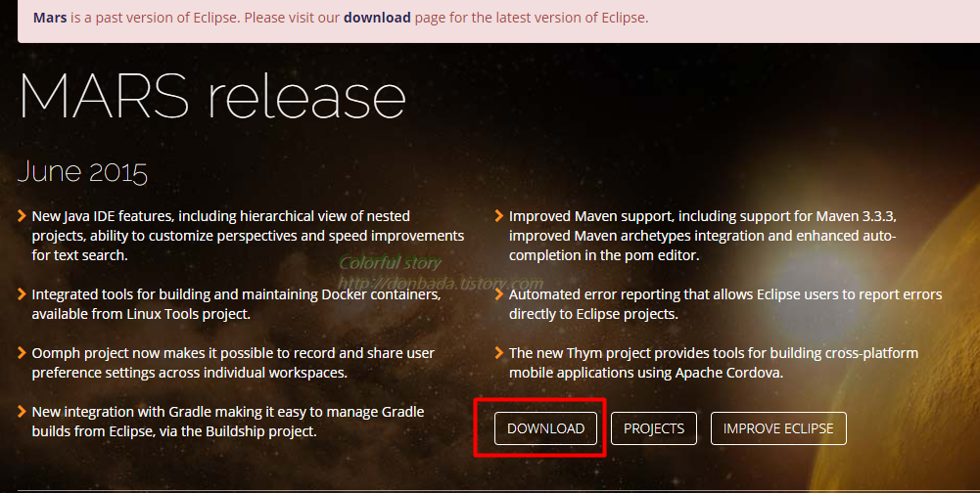Click the Automated error reporting paragraph

pos(725,304)
